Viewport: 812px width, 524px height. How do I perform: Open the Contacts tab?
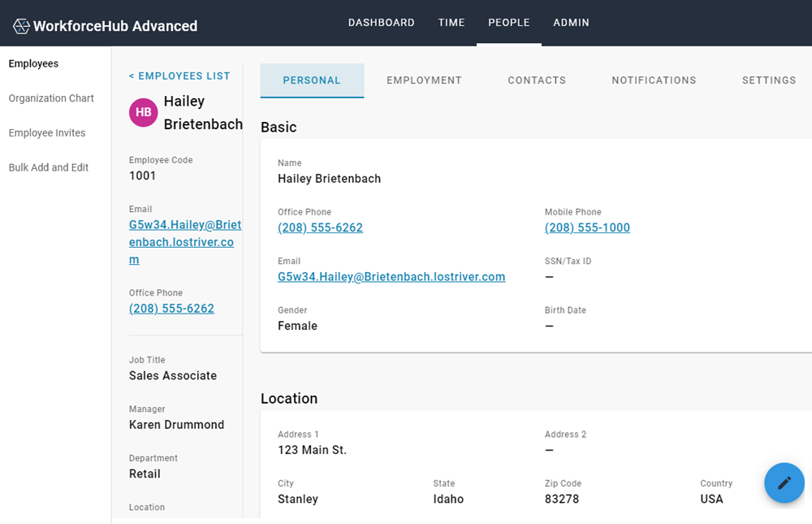click(537, 80)
